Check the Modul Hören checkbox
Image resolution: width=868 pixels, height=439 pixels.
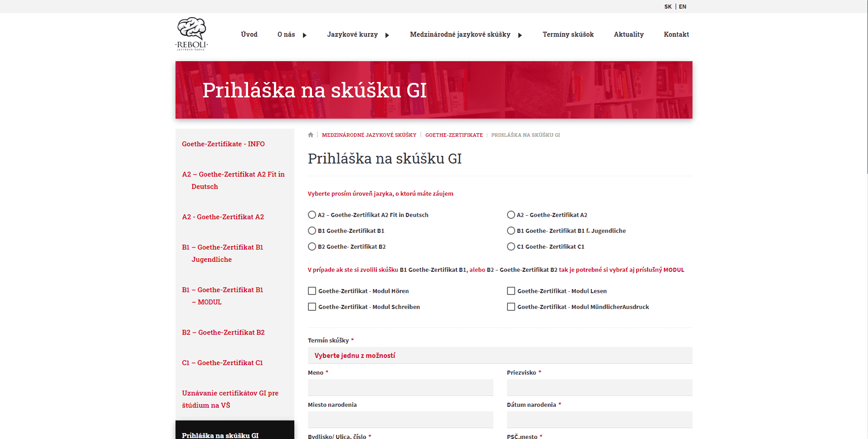[312, 291]
